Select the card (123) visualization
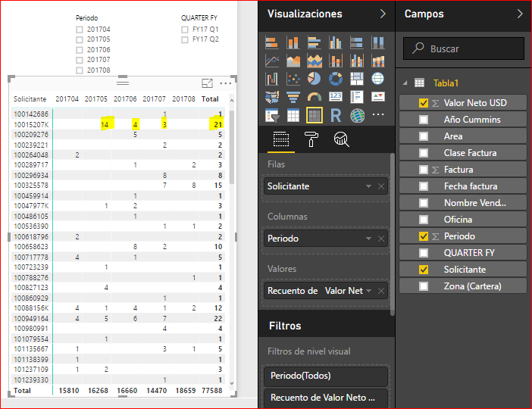Screen dimensions: 532x409 pyautogui.click(x=336, y=97)
